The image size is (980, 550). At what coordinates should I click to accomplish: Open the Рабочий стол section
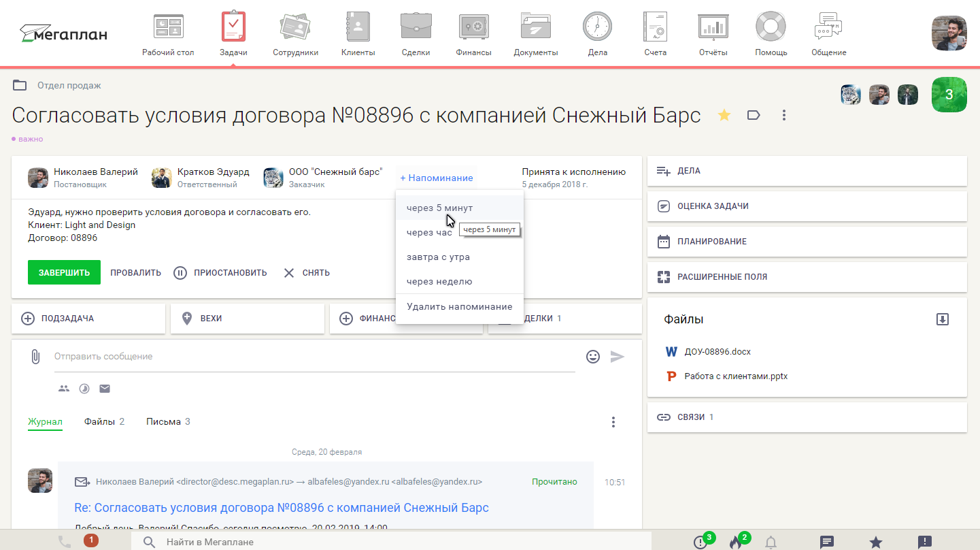(168, 34)
